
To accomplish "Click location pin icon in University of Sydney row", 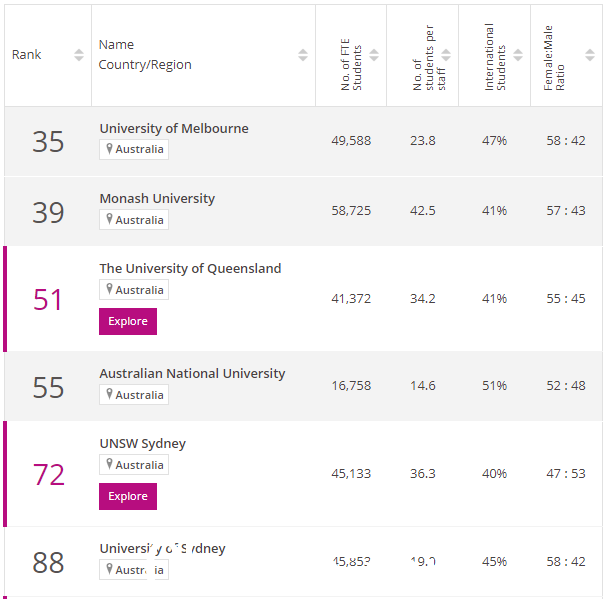I will [x=109, y=569].
